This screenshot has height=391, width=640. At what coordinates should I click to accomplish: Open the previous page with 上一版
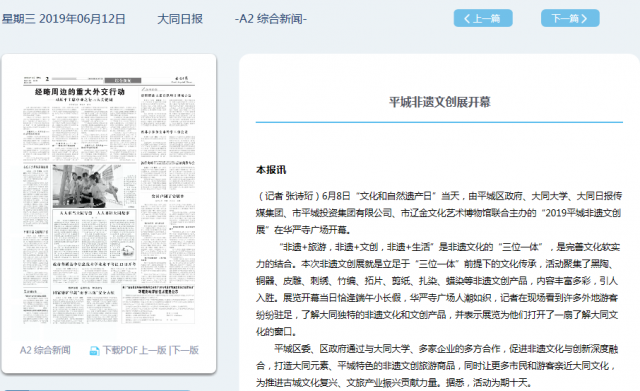[153, 350]
